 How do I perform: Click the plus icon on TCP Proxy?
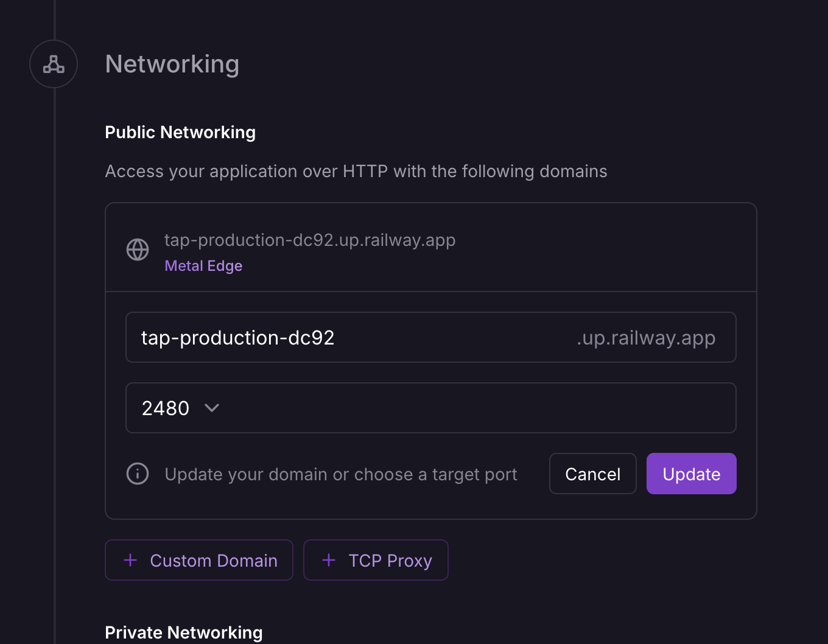tap(329, 560)
